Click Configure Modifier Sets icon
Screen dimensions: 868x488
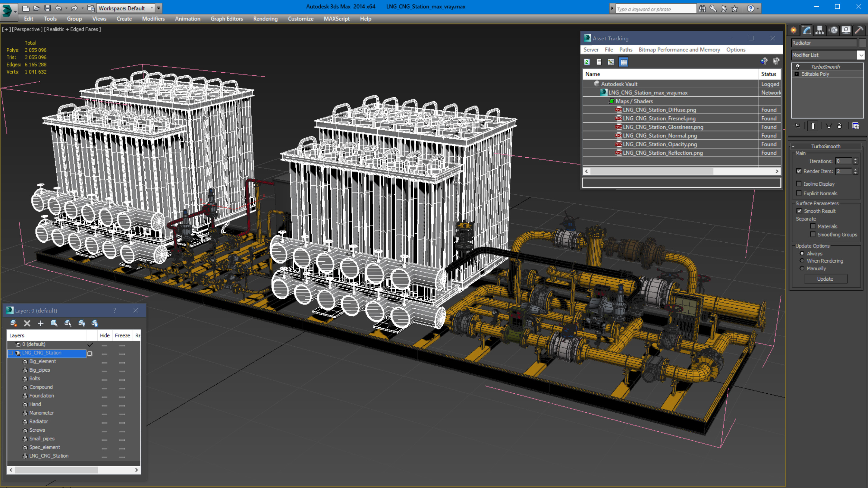pos(856,126)
